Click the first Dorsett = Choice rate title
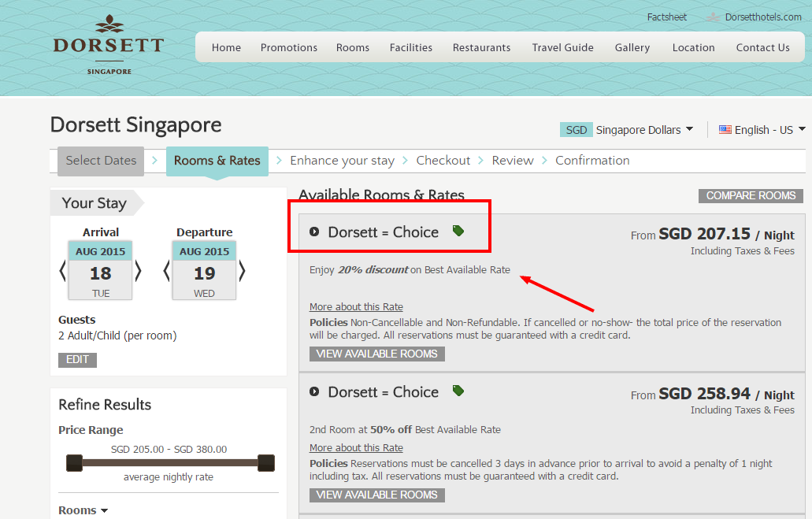Image resolution: width=812 pixels, height=519 pixels. pos(384,232)
